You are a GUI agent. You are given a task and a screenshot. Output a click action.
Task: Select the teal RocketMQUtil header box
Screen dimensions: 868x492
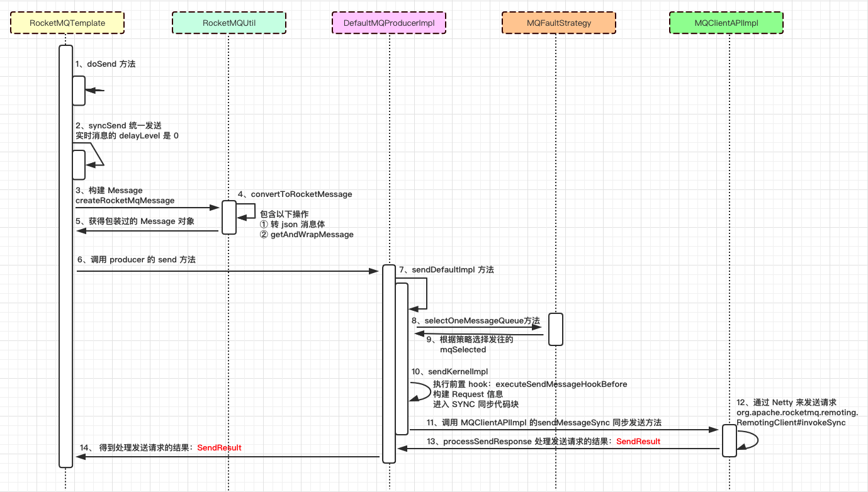coord(228,23)
